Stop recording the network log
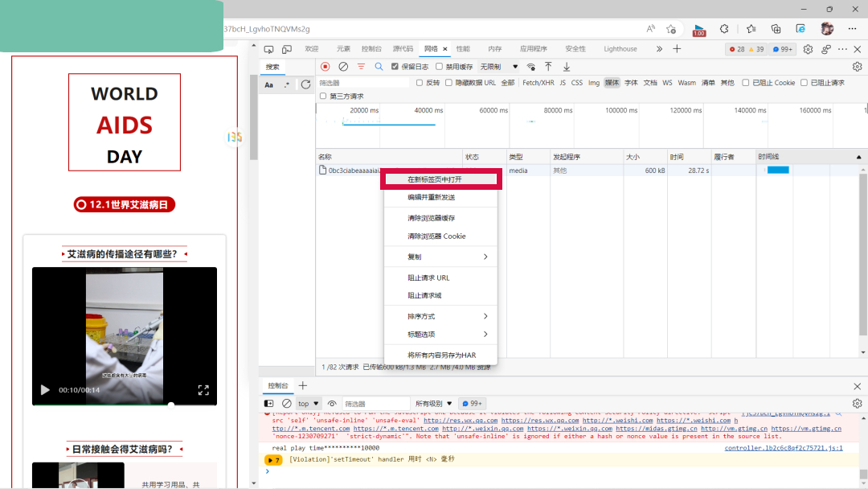Viewport: 868px width, 489px height. click(x=325, y=65)
